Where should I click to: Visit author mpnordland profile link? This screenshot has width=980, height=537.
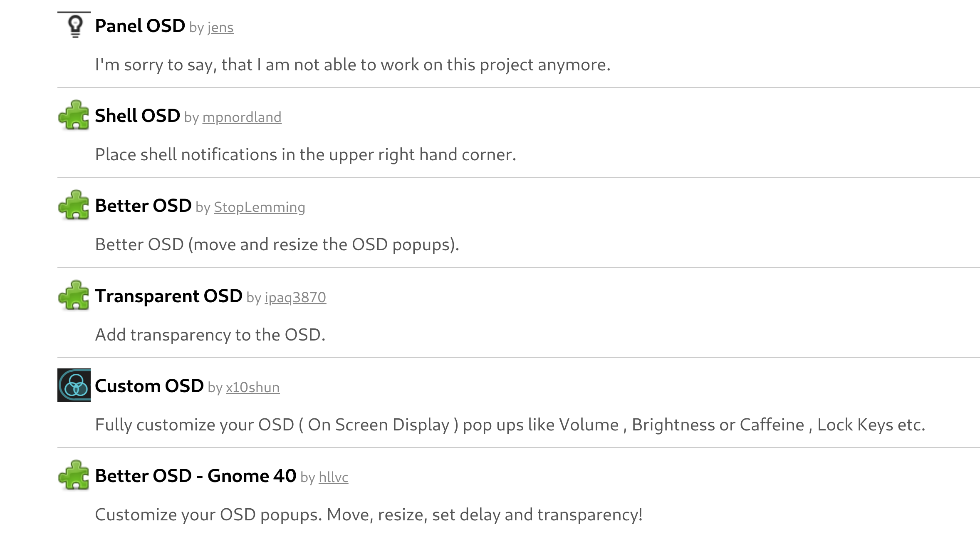tap(242, 118)
